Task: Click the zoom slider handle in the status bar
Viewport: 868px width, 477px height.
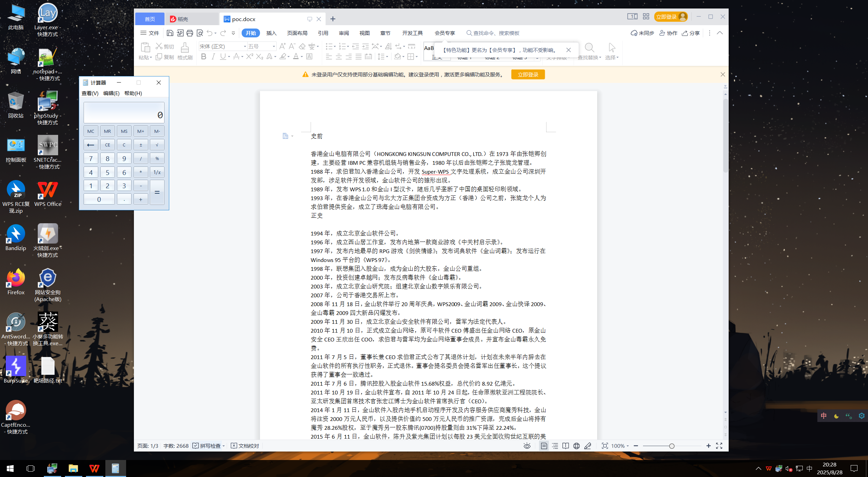Action: tap(672, 446)
